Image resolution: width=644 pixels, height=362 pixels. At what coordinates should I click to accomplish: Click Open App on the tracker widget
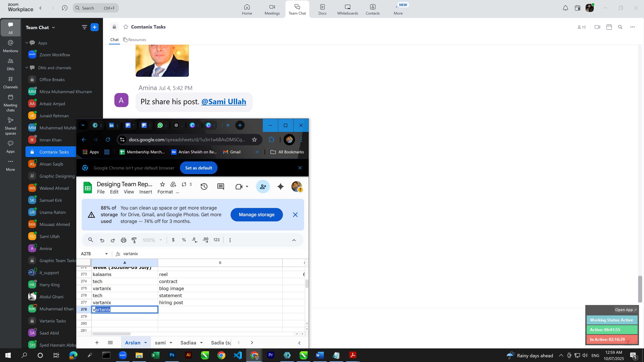[x=626, y=310]
